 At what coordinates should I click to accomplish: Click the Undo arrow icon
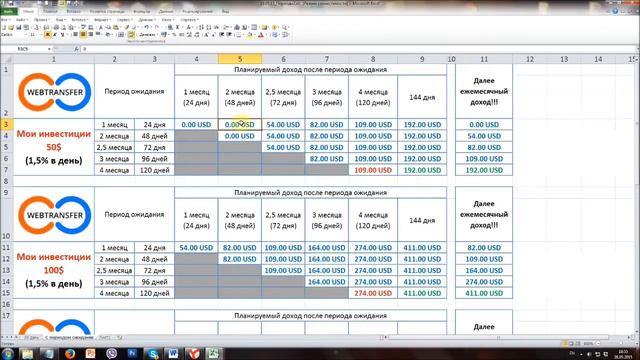146,27
